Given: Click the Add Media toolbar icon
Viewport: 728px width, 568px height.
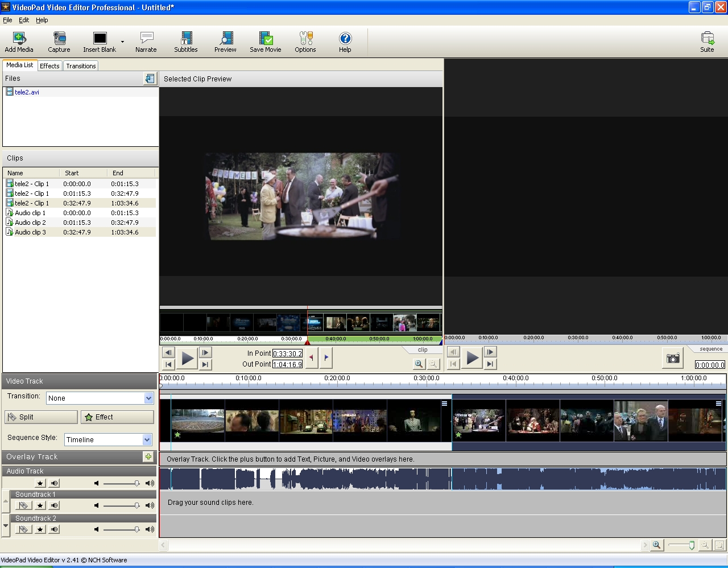Looking at the screenshot, I should [19, 39].
